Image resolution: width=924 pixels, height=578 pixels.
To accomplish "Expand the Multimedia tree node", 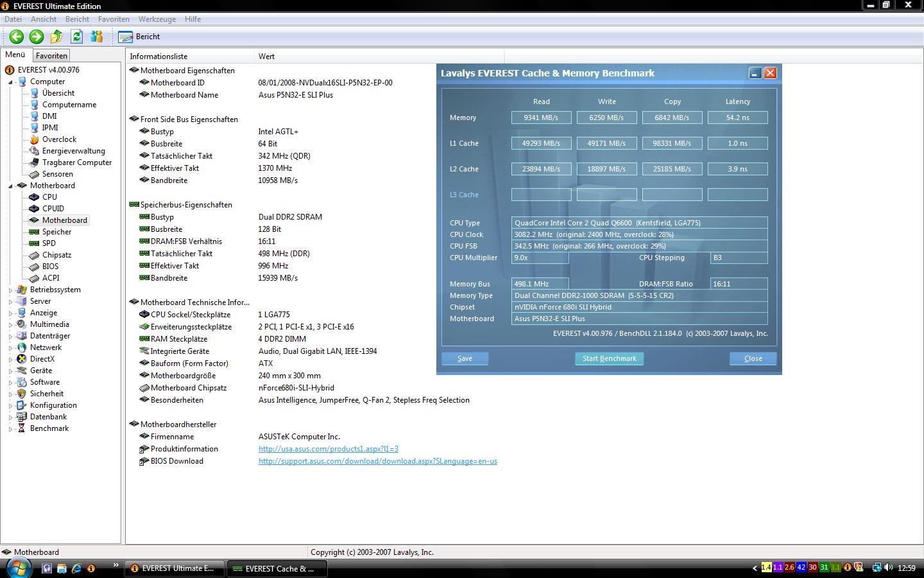I will click(x=10, y=325).
